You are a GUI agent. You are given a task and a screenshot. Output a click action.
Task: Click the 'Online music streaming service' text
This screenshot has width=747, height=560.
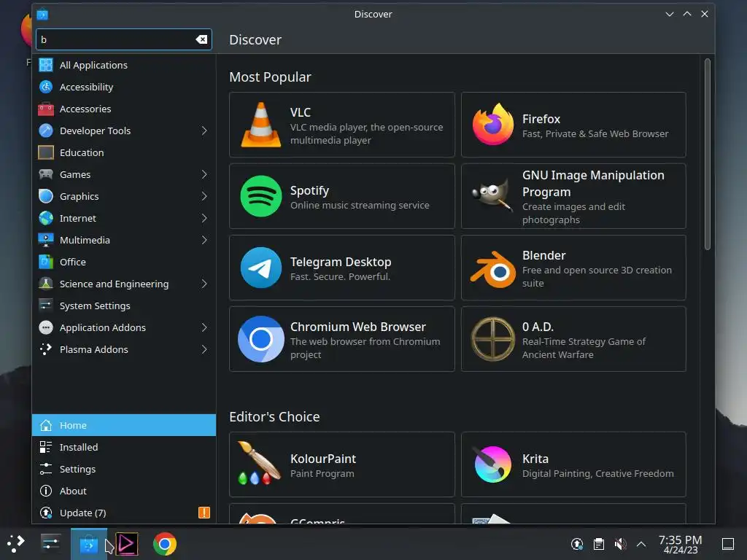[360, 205]
